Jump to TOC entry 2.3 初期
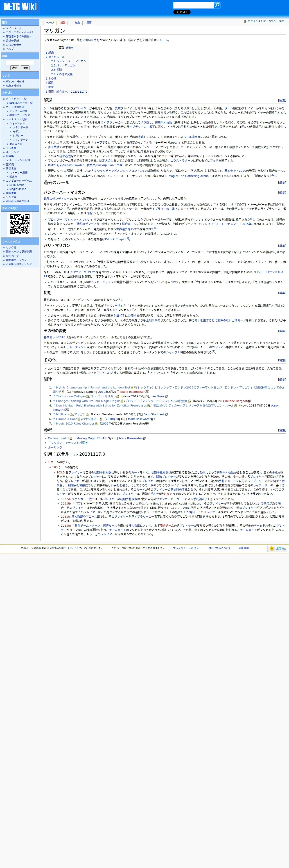Screen dimensions: 289x868 (56, 70)
